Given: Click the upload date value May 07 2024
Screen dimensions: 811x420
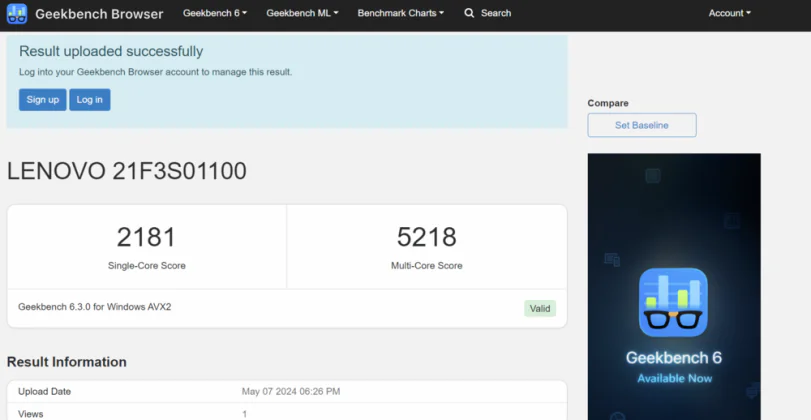Looking at the screenshot, I should [291, 391].
